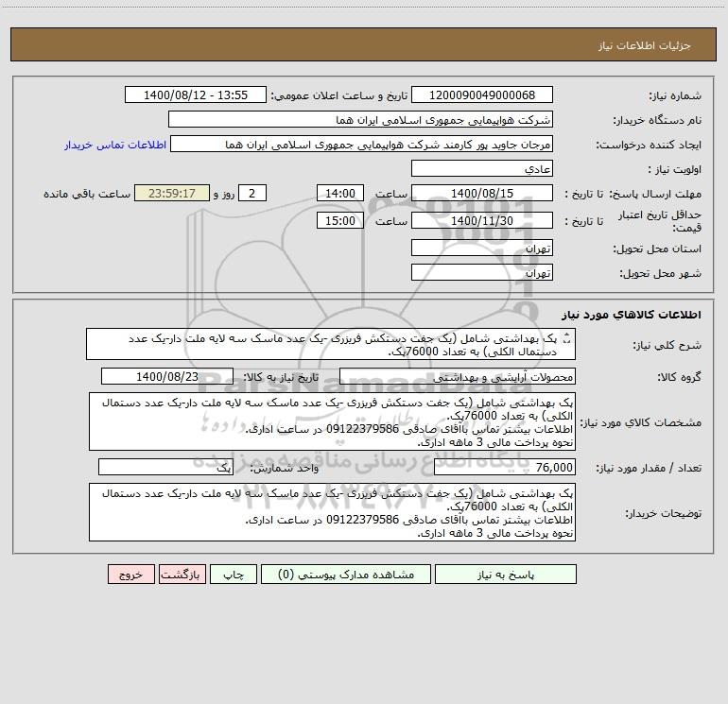Click the response deadline date 1400/08/15
Screen dimensions: 728x704
pyautogui.click(x=481, y=194)
